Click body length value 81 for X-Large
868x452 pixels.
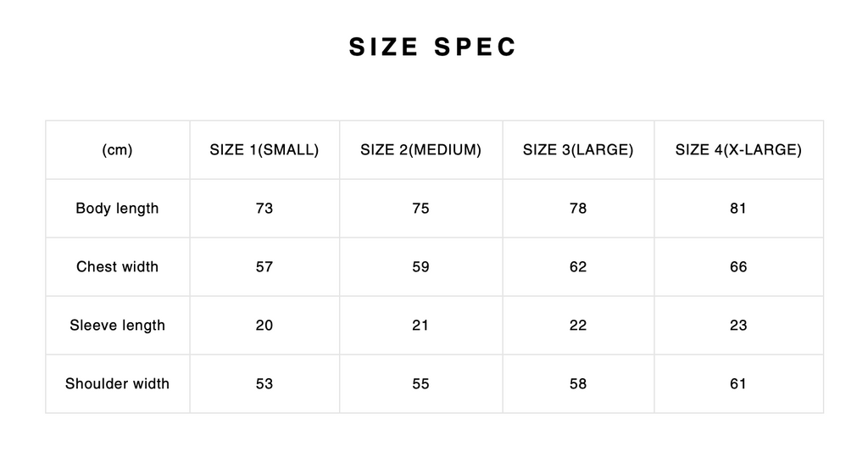click(x=738, y=209)
